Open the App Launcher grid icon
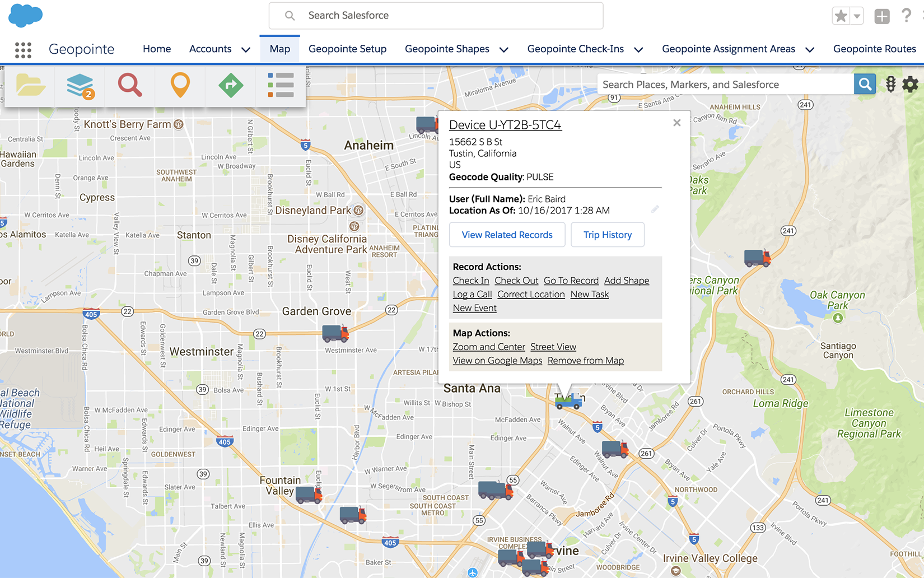This screenshot has width=924, height=578. [23, 50]
